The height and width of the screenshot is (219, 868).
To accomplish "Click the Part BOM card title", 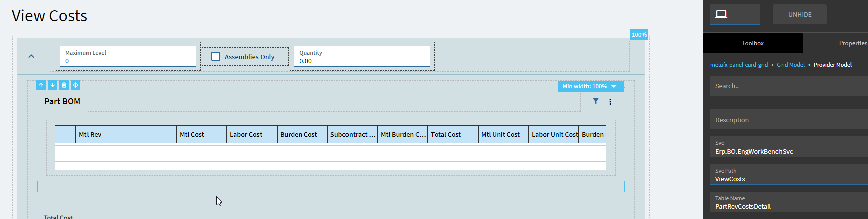I will click(x=62, y=101).
